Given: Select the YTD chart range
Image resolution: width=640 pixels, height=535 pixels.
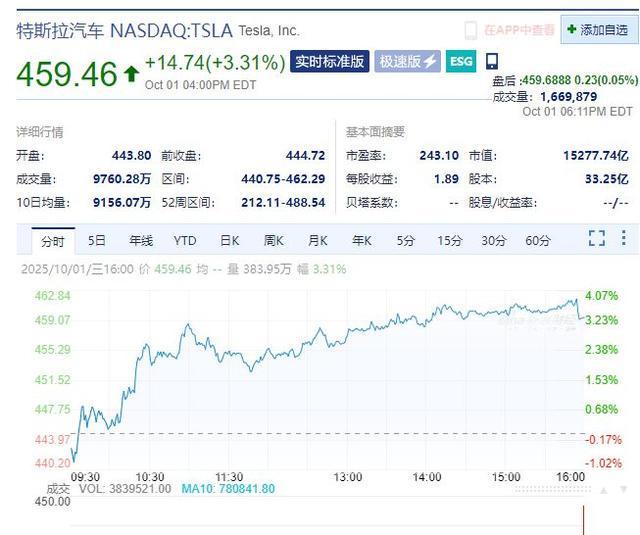Looking at the screenshot, I should [x=185, y=240].
